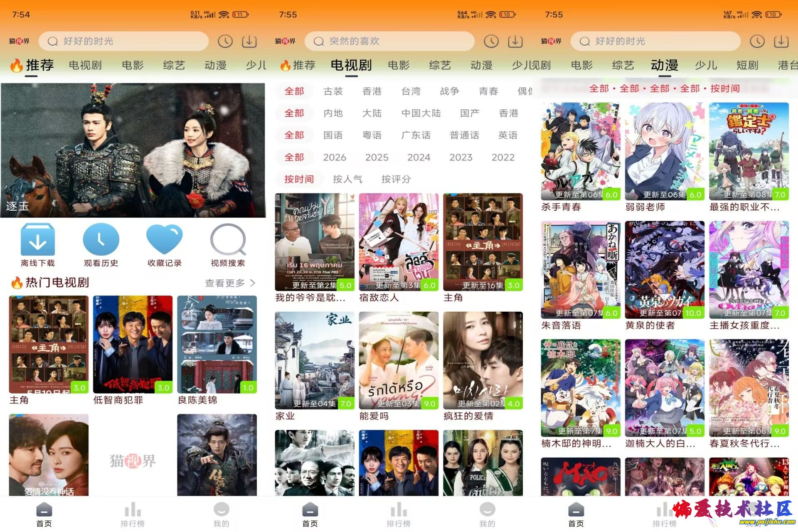Select 按时间 sort option
This screenshot has height=532, width=798.
click(x=299, y=179)
